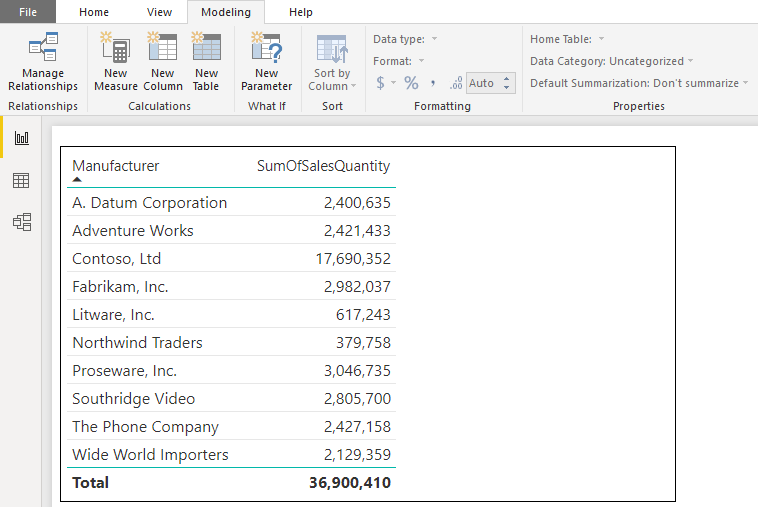This screenshot has height=507, width=758.
Task: Click the value 3,046,735
Action: (x=357, y=371)
